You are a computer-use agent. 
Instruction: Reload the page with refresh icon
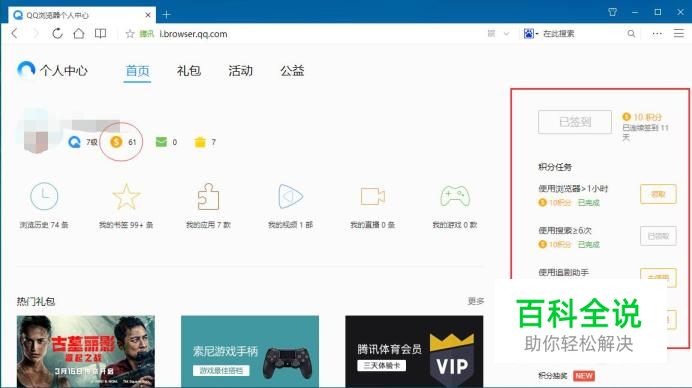click(57, 34)
